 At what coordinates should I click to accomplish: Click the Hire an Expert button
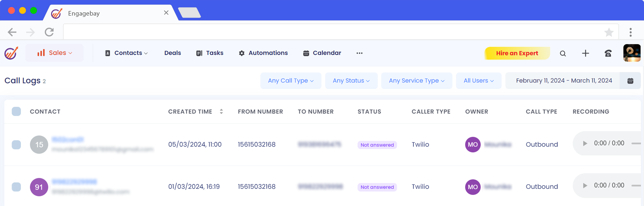click(517, 53)
